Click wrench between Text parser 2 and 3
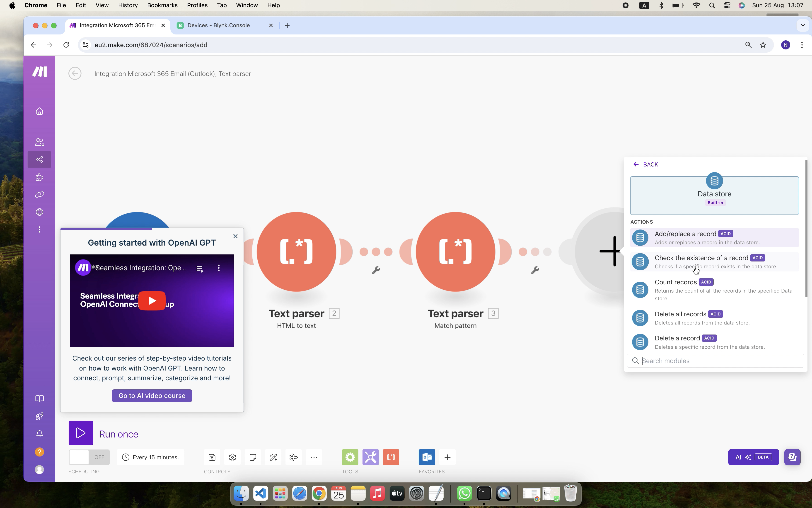 376,270
